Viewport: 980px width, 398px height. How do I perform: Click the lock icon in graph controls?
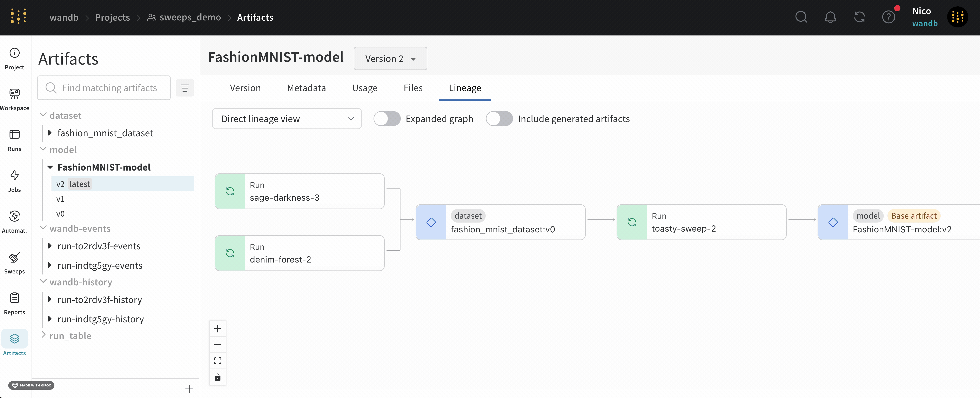[218, 377]
